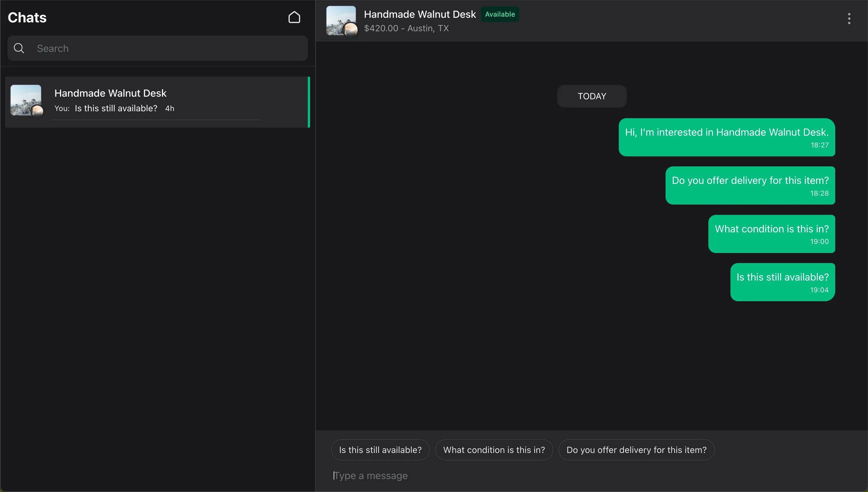Click the 19:04 message timestamp
The height and width of the screenshot is (492, 868).
point(819,290)
